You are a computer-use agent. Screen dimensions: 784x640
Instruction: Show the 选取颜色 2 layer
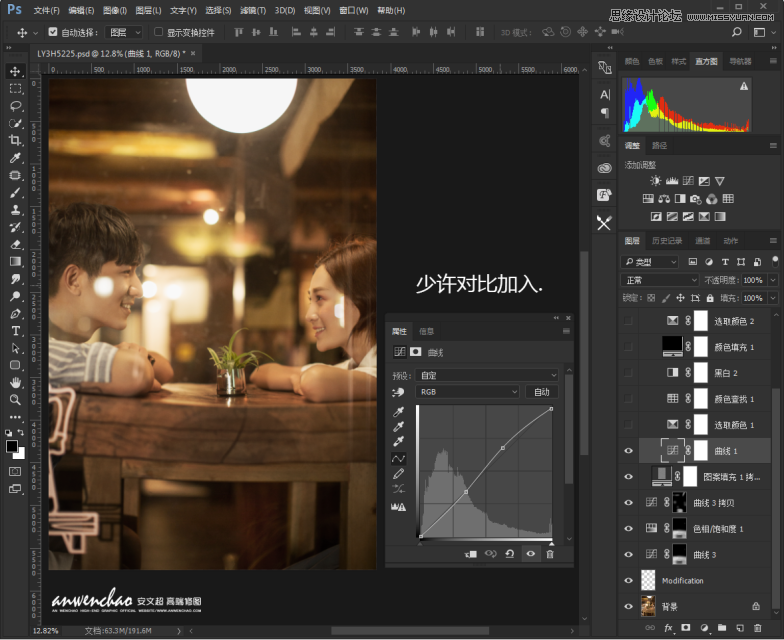(628, 321)
